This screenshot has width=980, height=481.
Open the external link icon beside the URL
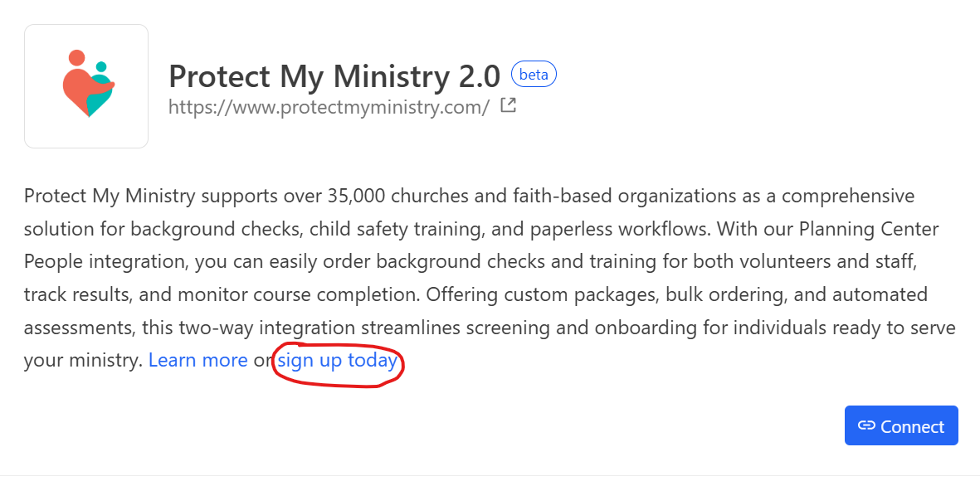click(509, 105)
